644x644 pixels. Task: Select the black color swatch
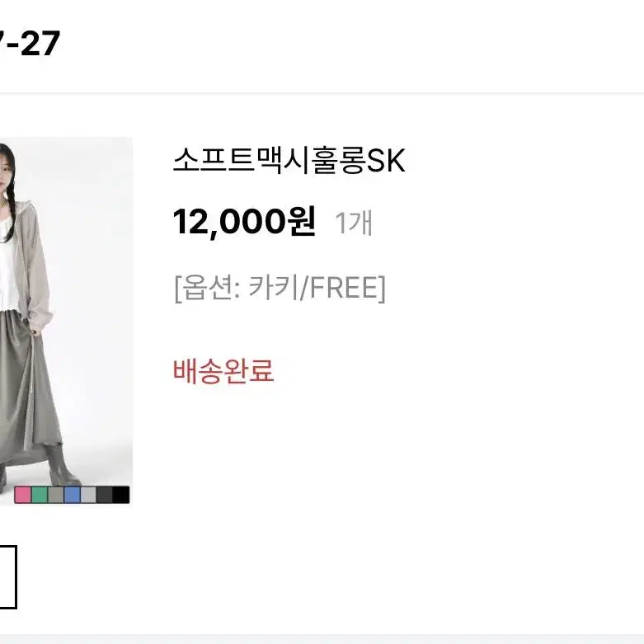coord(121,495)
